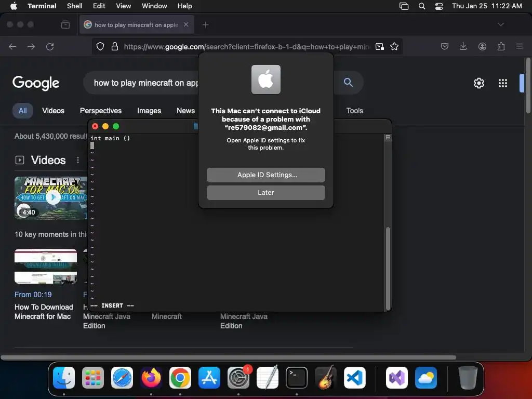Open the Window menu in the menu bar
Viewport: 532px width, 399px height.
coord(154,6)
